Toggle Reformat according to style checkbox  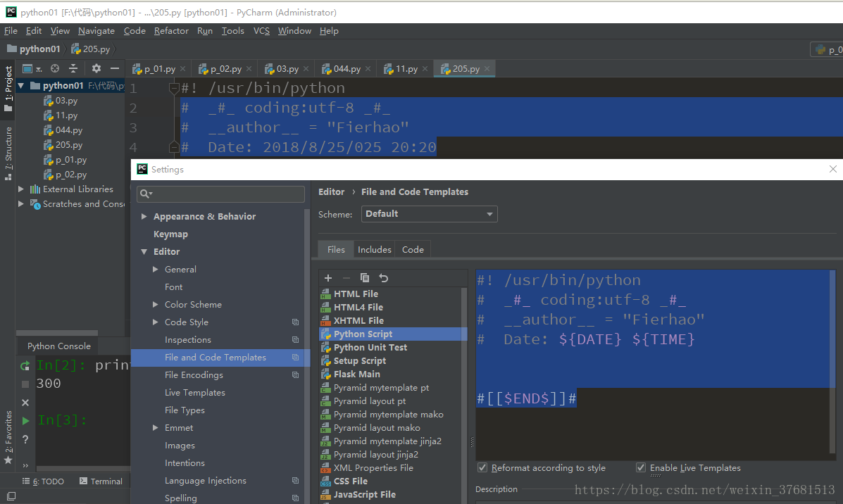tap(482, 467)
